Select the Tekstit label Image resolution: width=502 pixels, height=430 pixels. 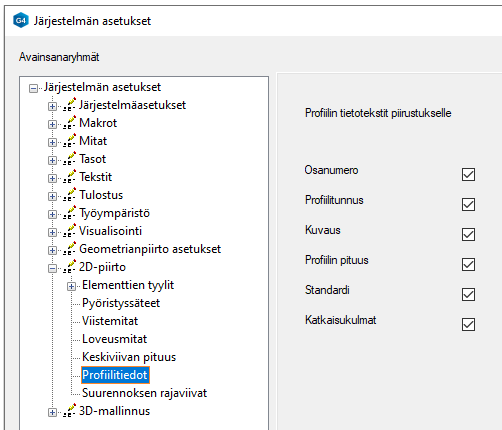pos(95,177)
